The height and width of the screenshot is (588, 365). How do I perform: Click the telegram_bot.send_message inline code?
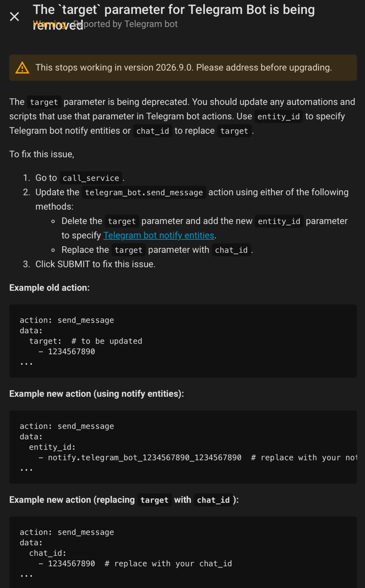(144, 192)
